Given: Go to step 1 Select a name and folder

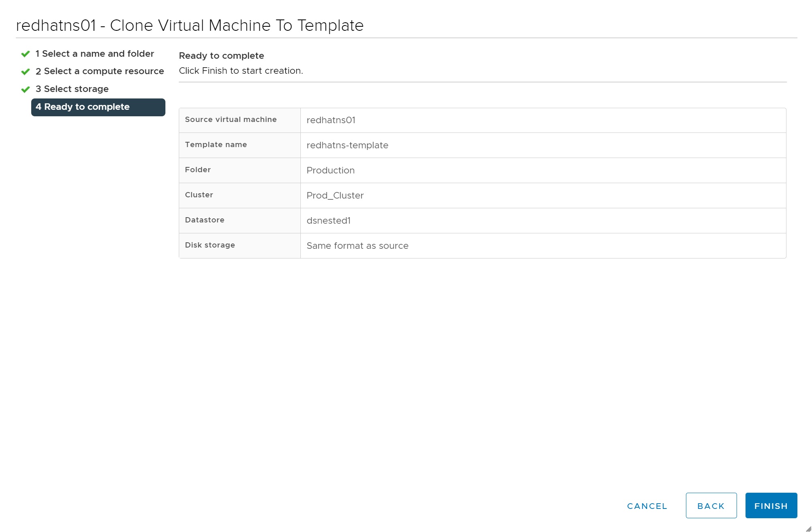Looking at the screenshot, I should 94,54.
